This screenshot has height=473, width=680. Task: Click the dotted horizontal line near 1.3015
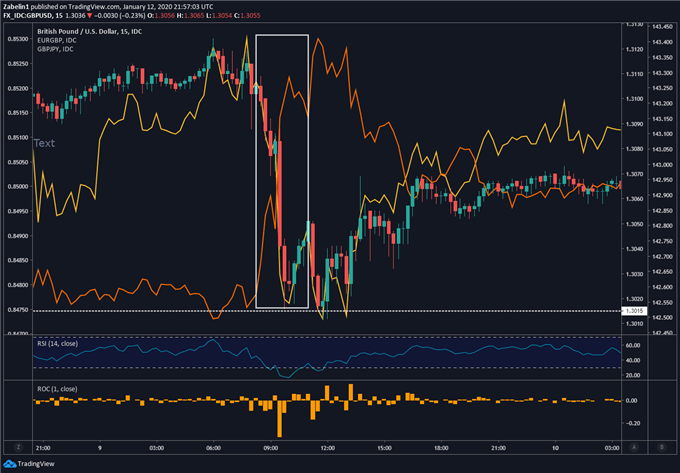click(327, 311)
